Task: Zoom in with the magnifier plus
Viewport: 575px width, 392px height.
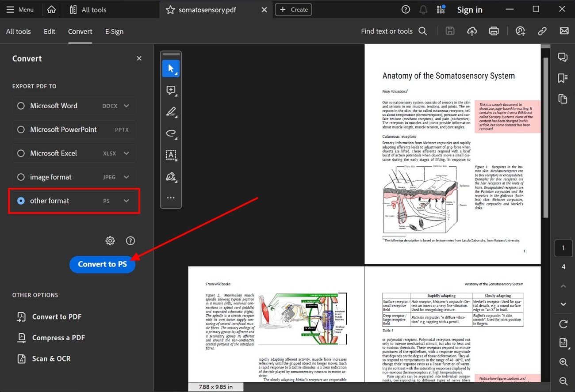Action: [x=563, y=362]
